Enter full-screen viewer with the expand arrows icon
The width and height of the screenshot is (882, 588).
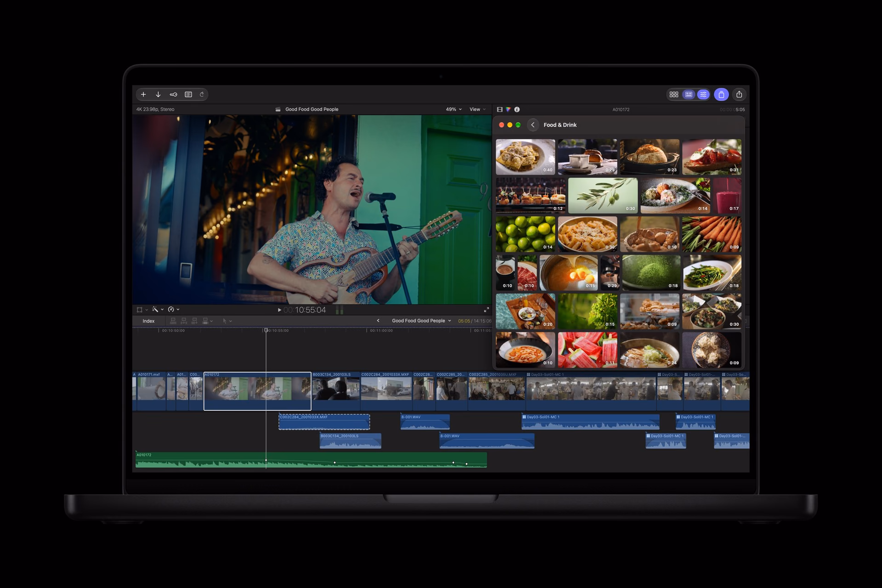point(486,310)
